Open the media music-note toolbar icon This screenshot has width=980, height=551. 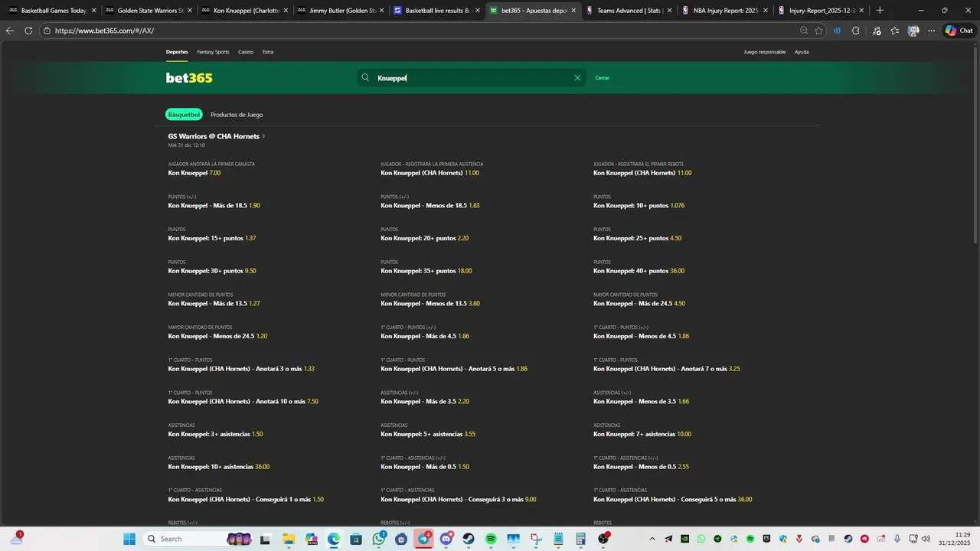coord(877,31)
